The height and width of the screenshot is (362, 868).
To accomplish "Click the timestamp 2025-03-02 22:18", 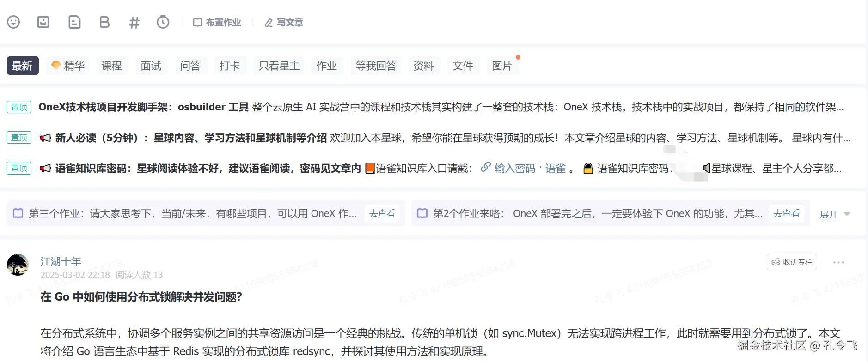I will click(75, 275).
